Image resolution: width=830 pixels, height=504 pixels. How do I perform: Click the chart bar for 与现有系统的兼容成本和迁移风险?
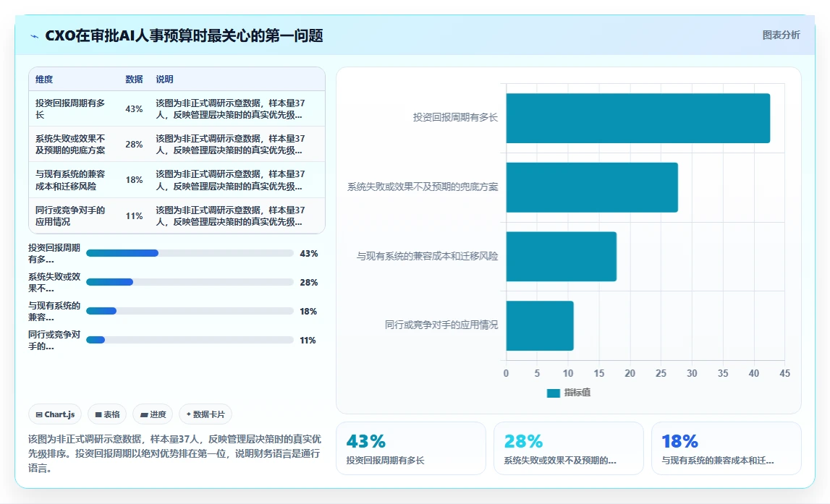point(561,257)
